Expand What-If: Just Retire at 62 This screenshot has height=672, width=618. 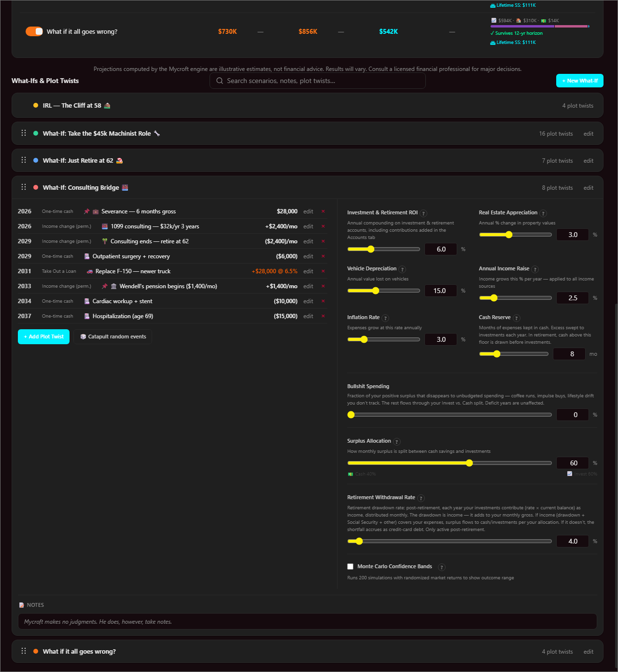(x=308, y=160)
